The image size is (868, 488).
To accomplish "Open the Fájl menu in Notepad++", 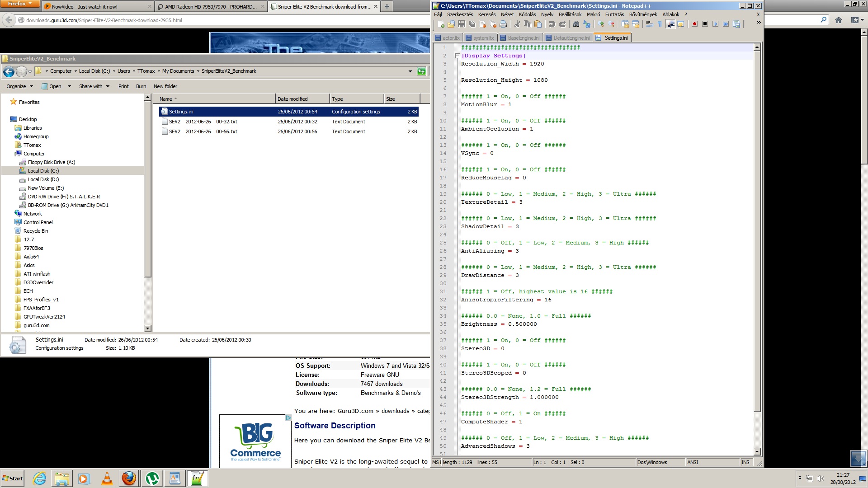I will pyautogui.click(x=438, y=14).
